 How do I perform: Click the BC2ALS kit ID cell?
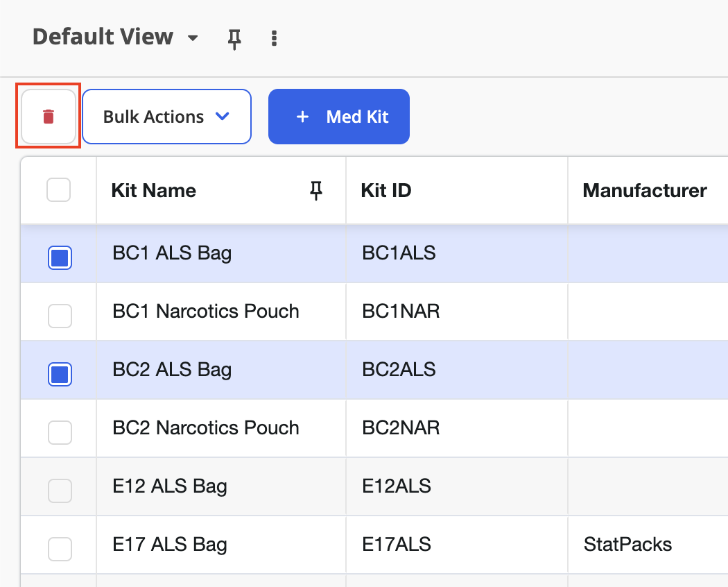457,370
